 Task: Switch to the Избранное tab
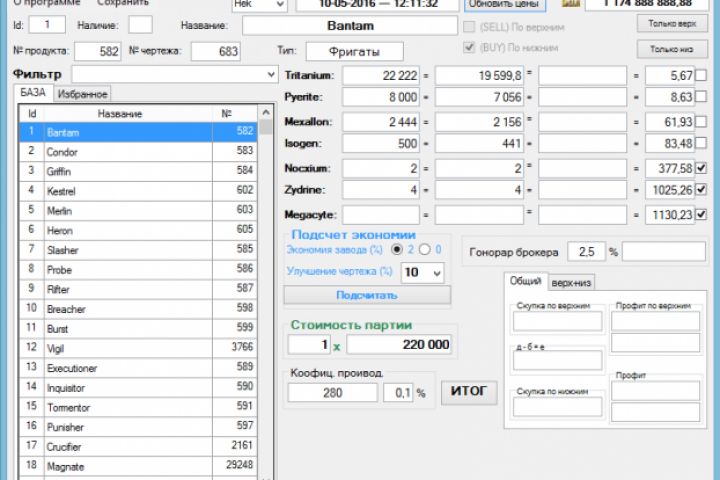(x=83, y=94)
